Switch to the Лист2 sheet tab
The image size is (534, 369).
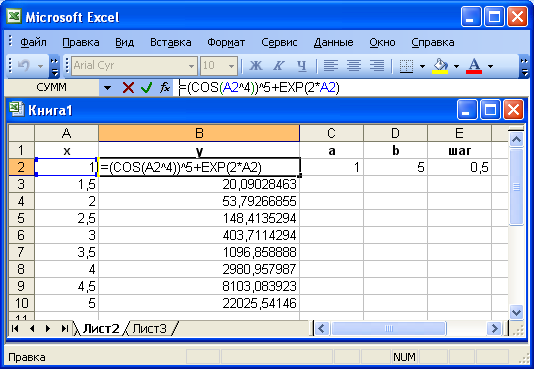tap(101, 328)
